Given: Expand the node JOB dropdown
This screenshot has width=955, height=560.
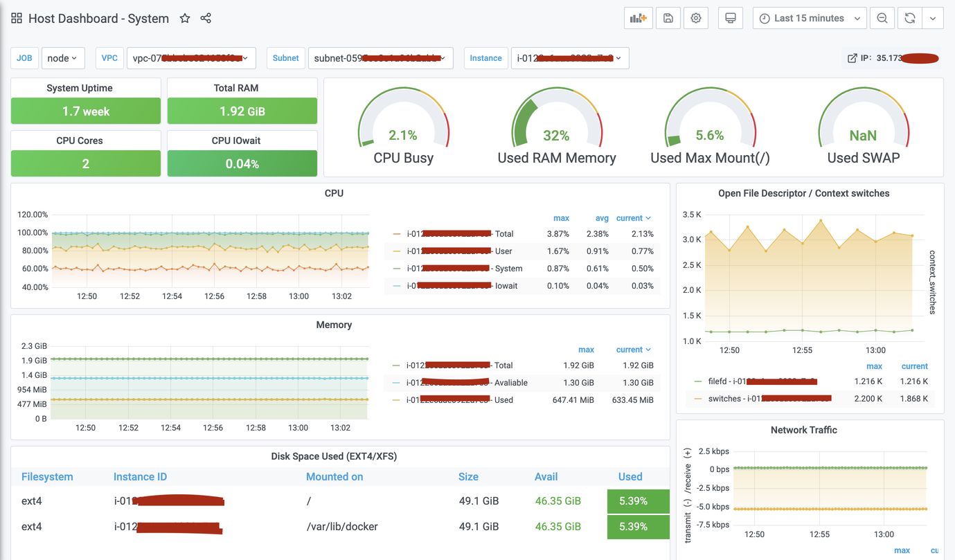Looking at the screenshot, I should [63, 58].
